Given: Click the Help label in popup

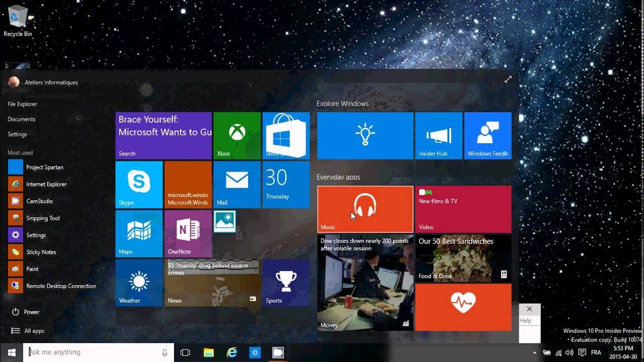Looking at the screenshot, I should click(x=525, y=320).
